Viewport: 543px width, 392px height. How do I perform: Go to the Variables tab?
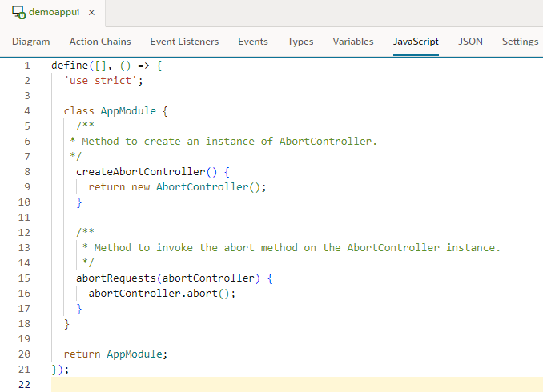(x=353, y=42)
